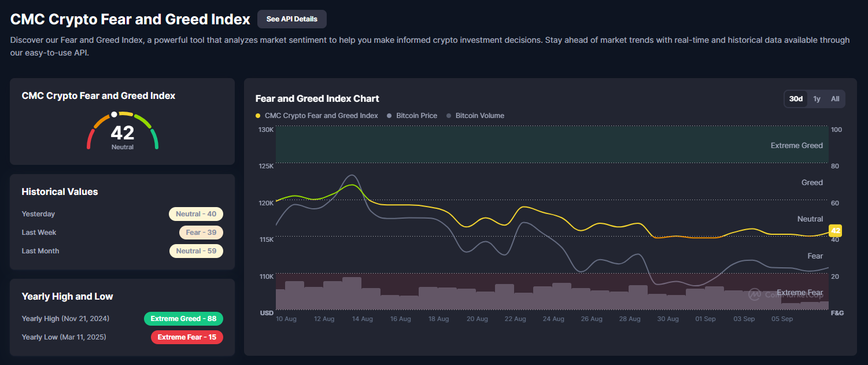Click the Yesterday Neutral - 40 badge
This screenshot has height=365, width=868.
tap(195, 214)
